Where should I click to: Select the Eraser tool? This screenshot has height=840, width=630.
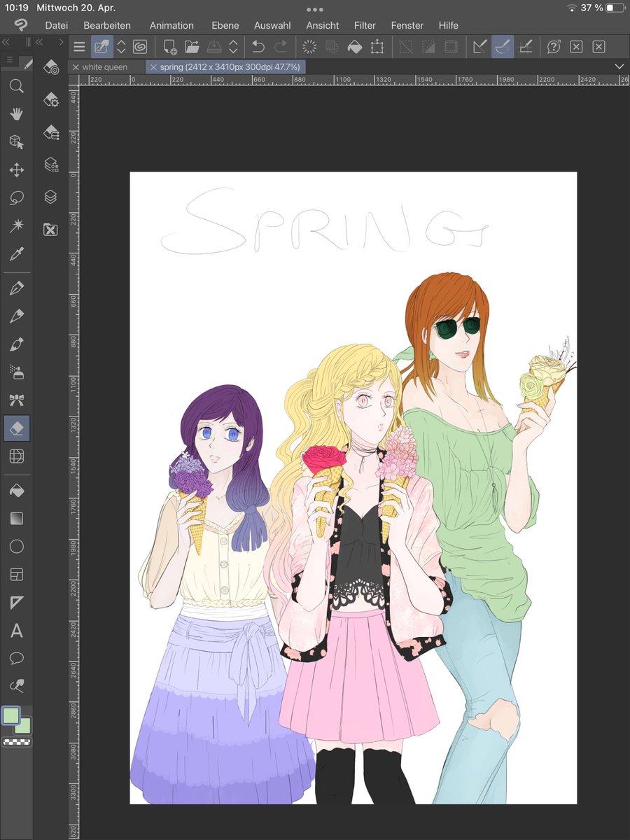(17, 428)
